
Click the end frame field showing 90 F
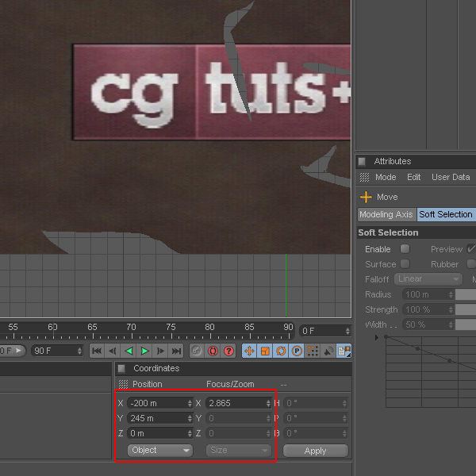coord(57,351)
